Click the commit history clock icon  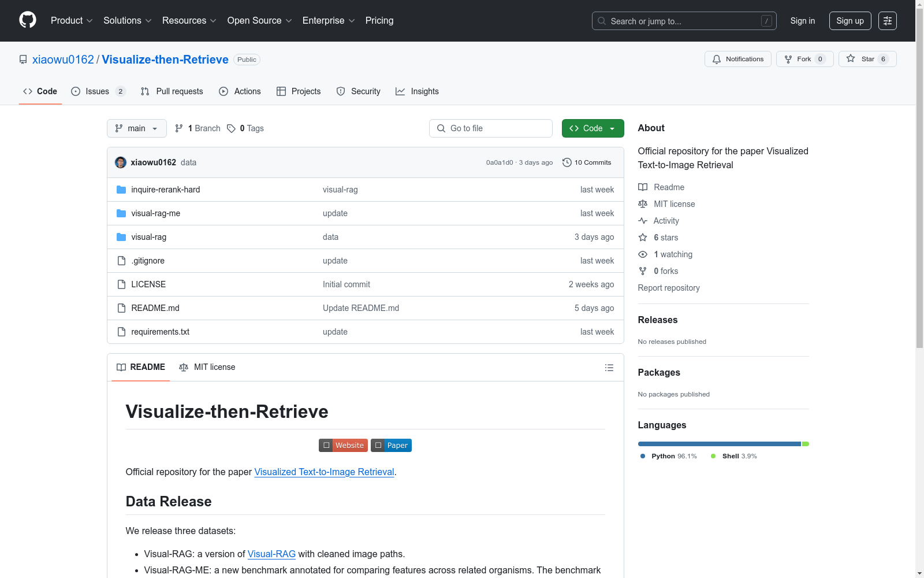point(567,162)
